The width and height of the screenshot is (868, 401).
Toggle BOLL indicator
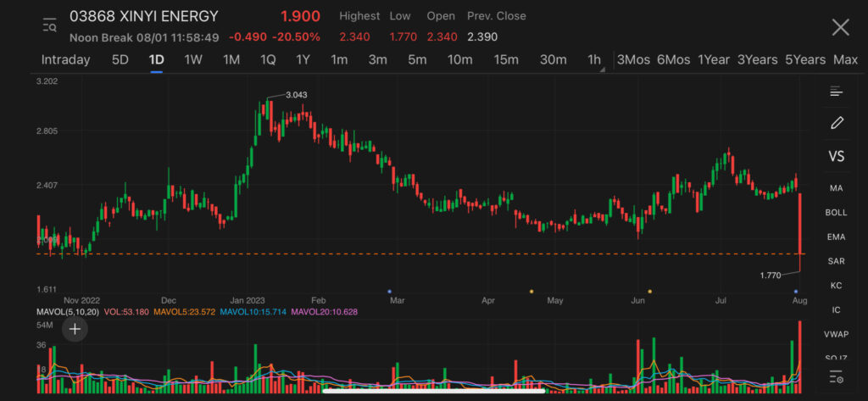click(836, 213)
